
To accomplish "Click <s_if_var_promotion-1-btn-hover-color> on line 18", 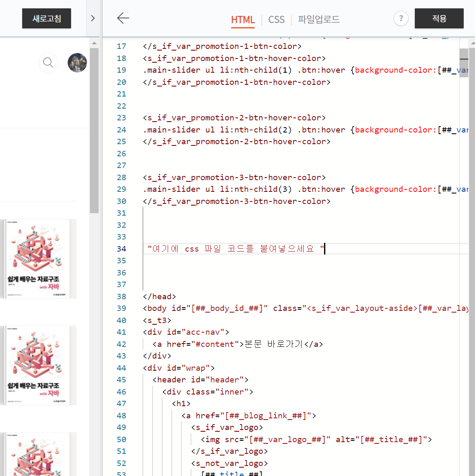I will [234, 58].
